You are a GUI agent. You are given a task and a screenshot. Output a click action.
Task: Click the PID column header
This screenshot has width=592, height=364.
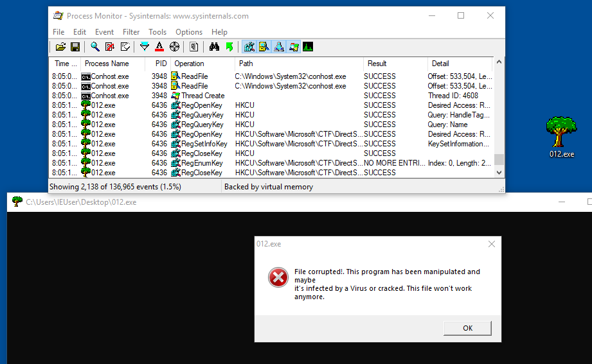pos(158,64)
